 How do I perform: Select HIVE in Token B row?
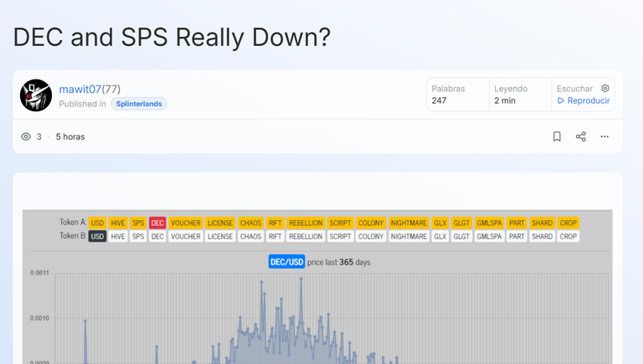[118, 237]
